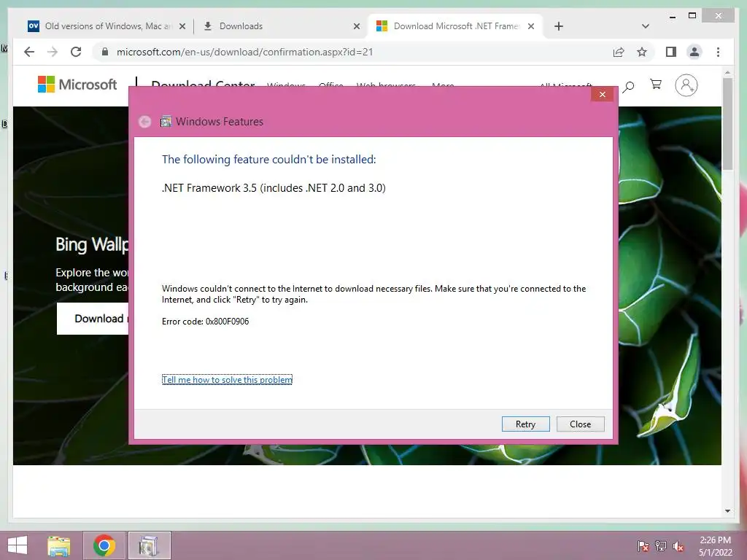Viewport: 747px width, 560px height.
Task: Click Windows Features taskbar icon
Action: coord(149,545)
